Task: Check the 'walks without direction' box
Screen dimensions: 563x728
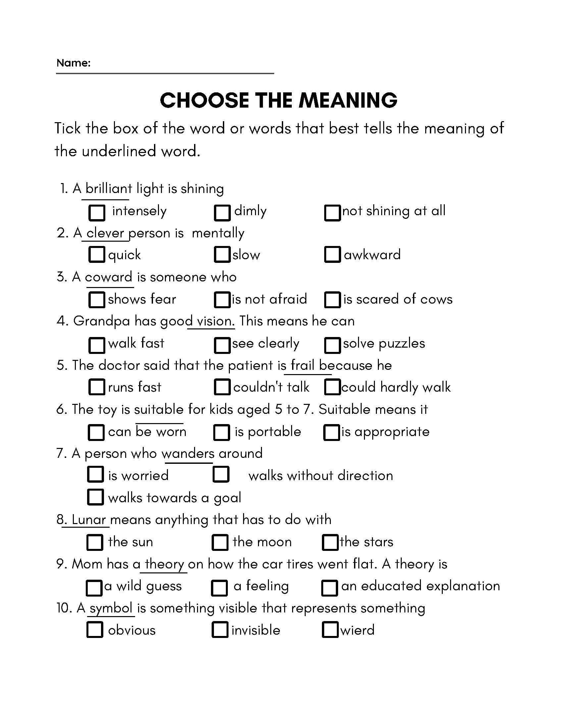Action: [x=221, y=474]
